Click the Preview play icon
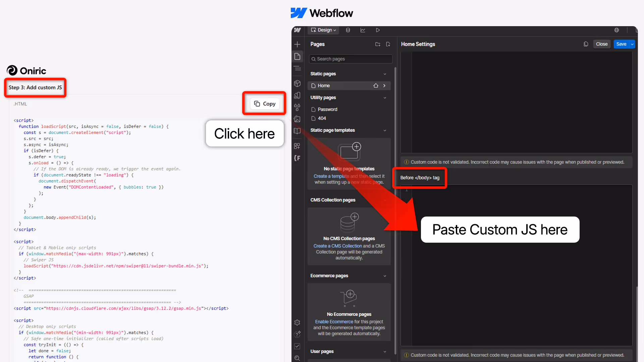The width and height of the screenshot is (644, 362). tap(378, 30)
